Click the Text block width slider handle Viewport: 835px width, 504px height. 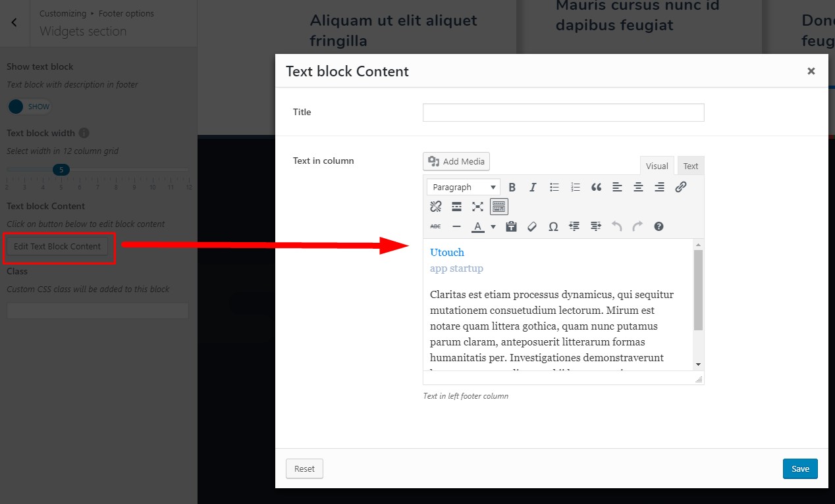point(61,170)
